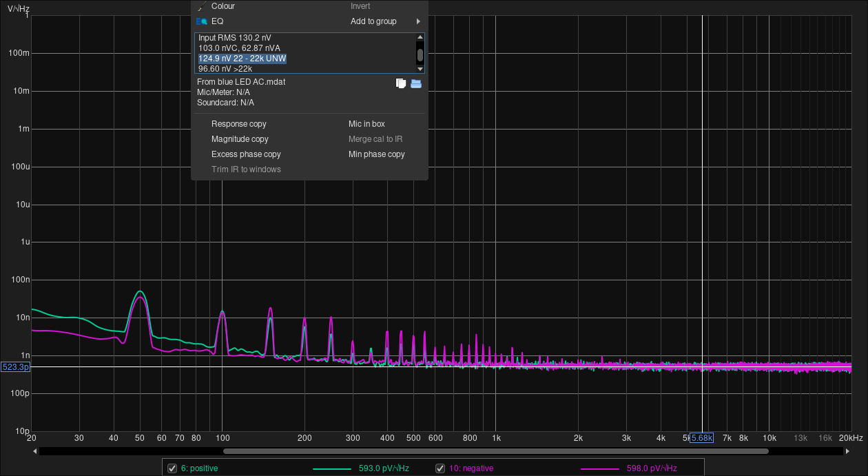Click the green '6: positive' trace line sample
Image resolution: width=868 pixels, height=476 pixels.
pos(333,469)
